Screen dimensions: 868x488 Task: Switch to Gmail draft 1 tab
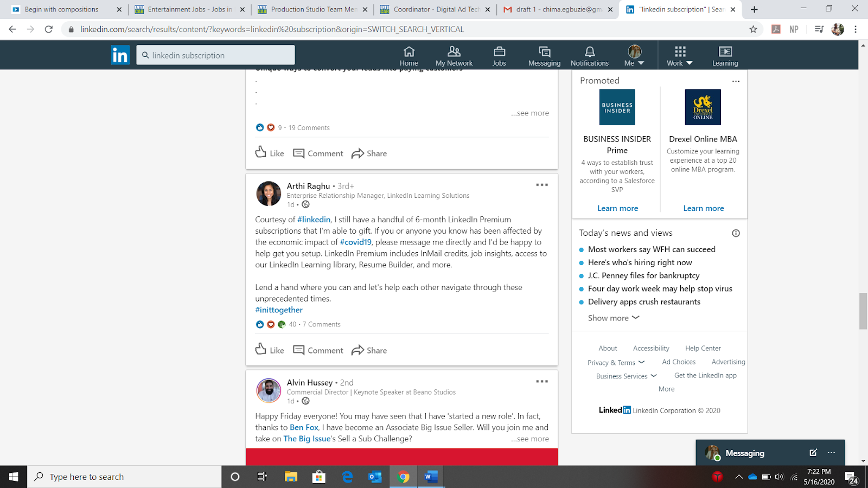click(559, 9)
